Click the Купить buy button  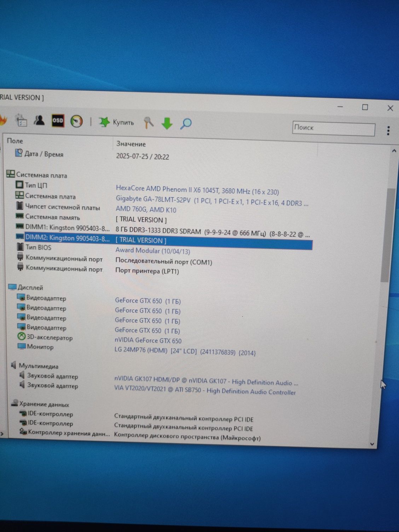click(116, 122)
